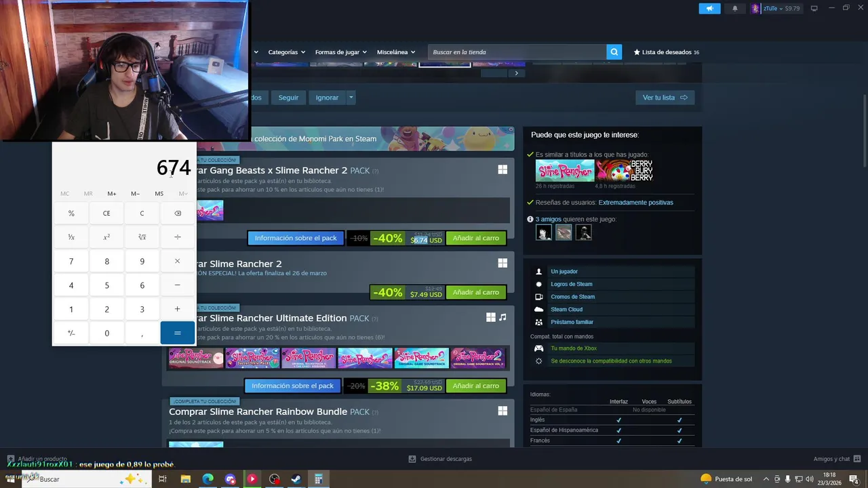Image resolution: width=868 pixels, height=488 pixels.
Task: Open Slime Rancher Original Soundtrack pack thumbnail
Action: (196, 358)
